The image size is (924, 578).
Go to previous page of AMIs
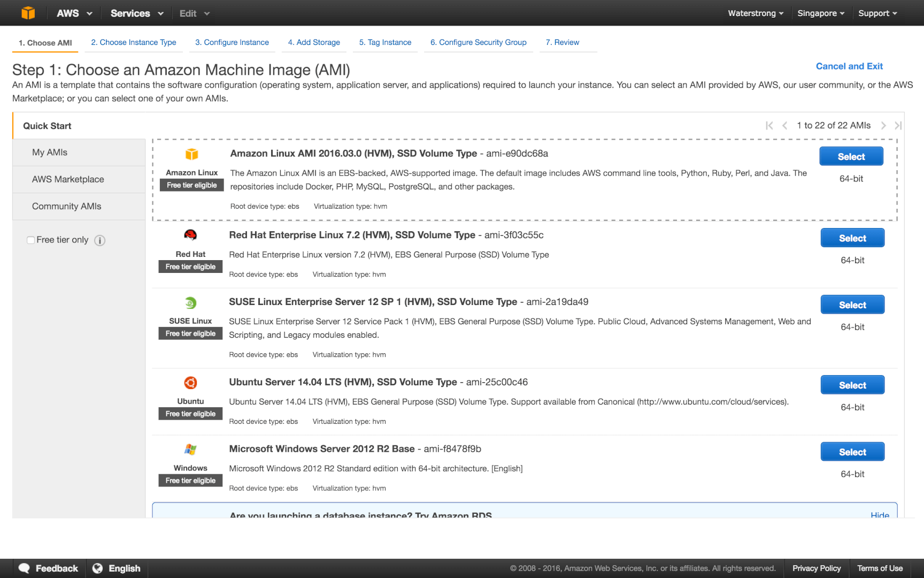coord(784,126)
